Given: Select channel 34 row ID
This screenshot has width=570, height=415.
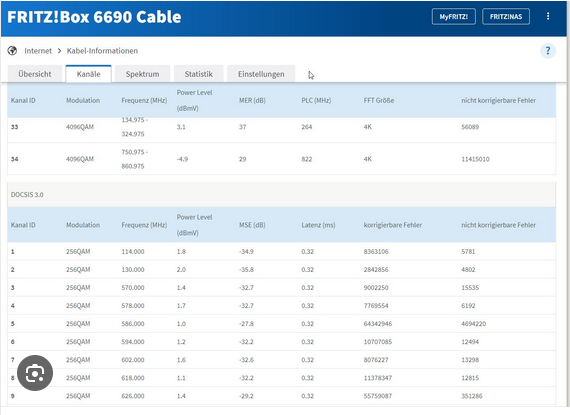Looking at the screenshot, I should [15, 159].
